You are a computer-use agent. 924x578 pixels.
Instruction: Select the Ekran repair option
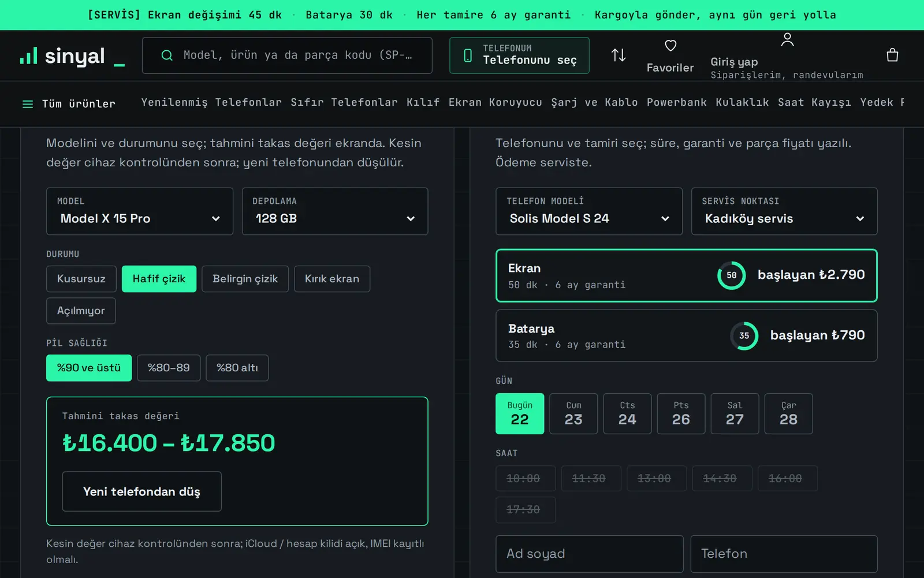[x=687, y=276]
